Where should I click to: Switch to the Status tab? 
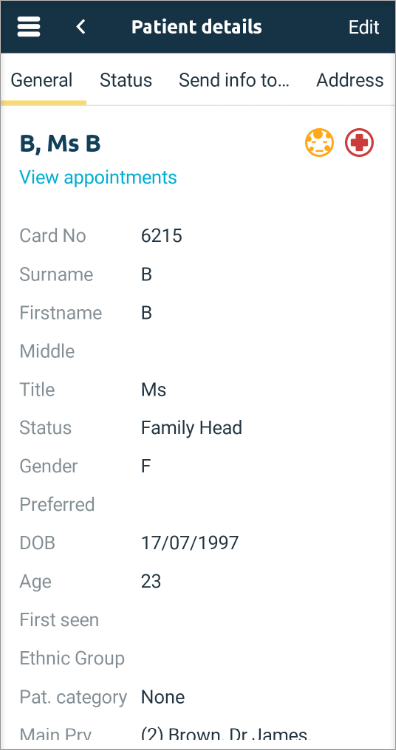(126, 80)
